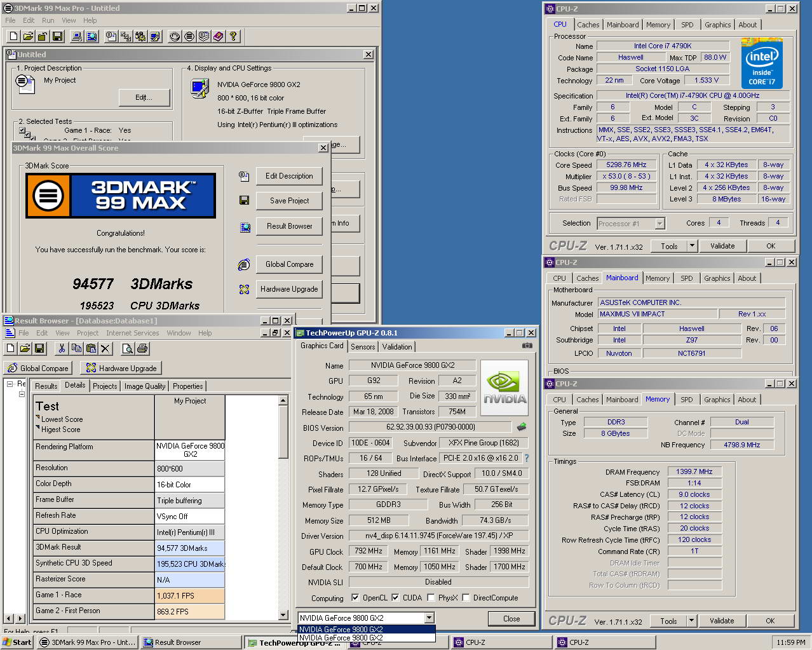Image resolution: width=812 pixels, height=650 pixels.
Task: Open the Image Quality tab in Result Browser
Action: pyautogui.click(x=145, y=386)
